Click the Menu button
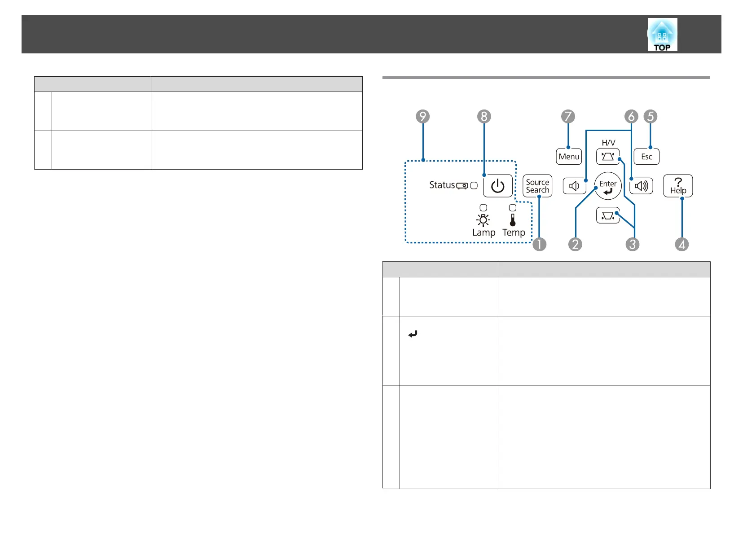The image size is (756, 534). click(x=569, y=157)
